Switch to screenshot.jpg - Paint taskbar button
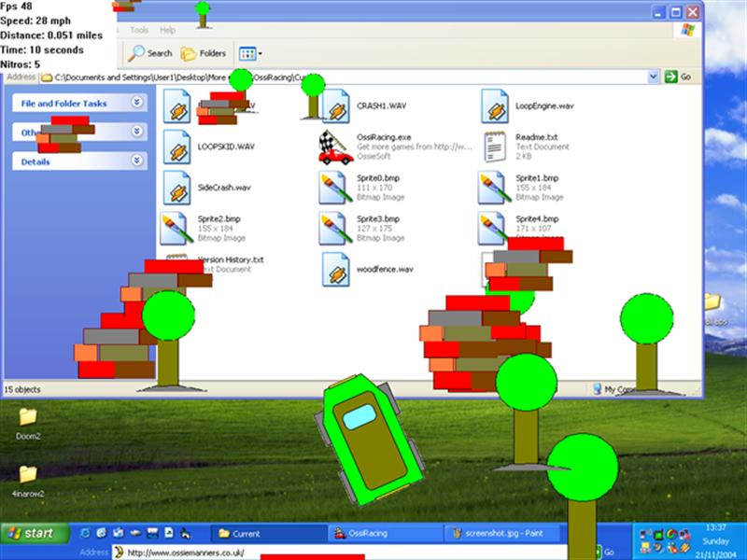747x560 pixels. click(x=501, y=533)
